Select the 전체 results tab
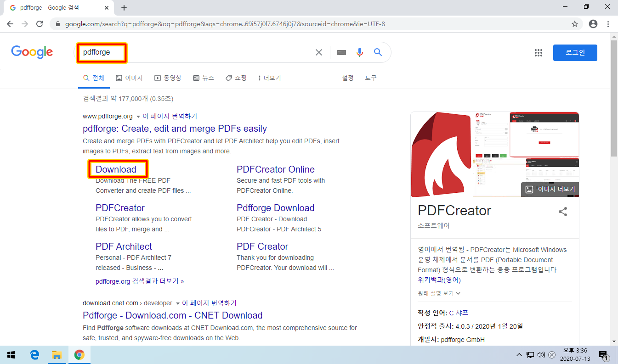 [x=94, y=78]
